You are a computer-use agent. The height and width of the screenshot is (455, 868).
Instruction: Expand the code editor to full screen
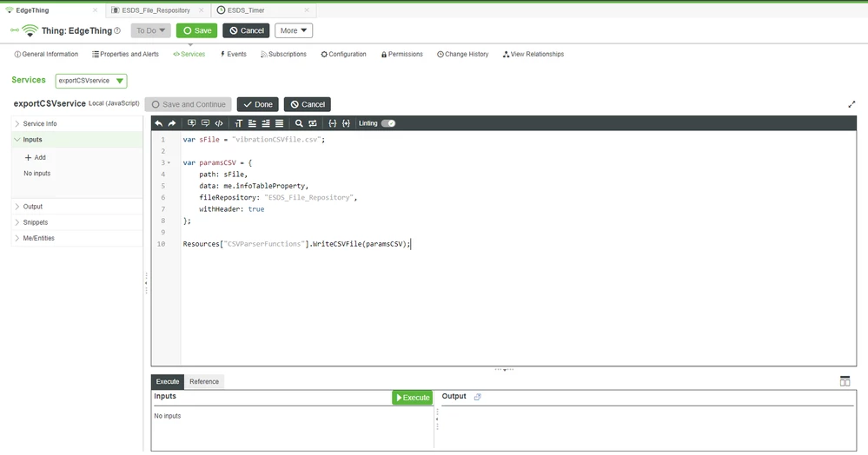coord(851,104)
